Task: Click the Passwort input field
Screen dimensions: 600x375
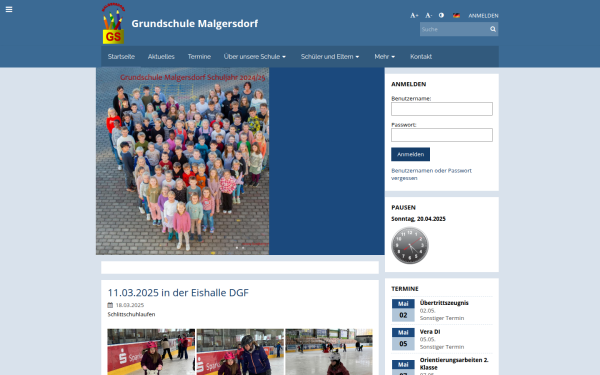Action: (442, 135)
